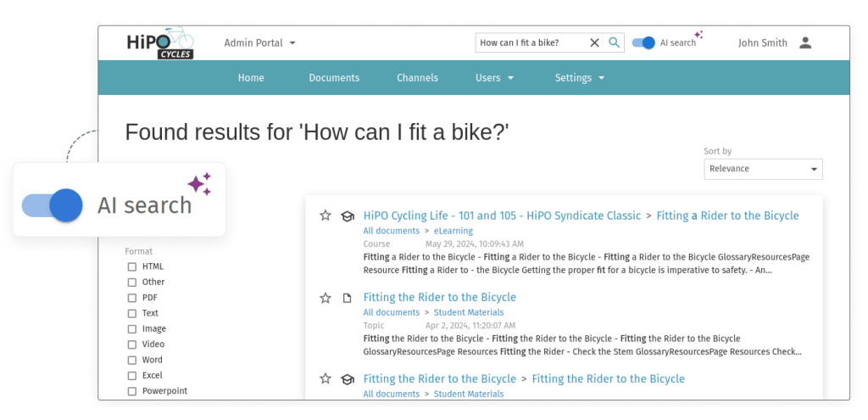
Task: Tick the HTML format checkbox
Action: [x=132, y=266]
